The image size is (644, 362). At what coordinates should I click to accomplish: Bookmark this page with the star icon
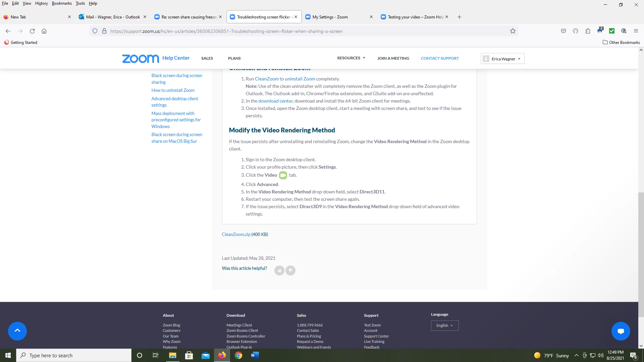513,31
